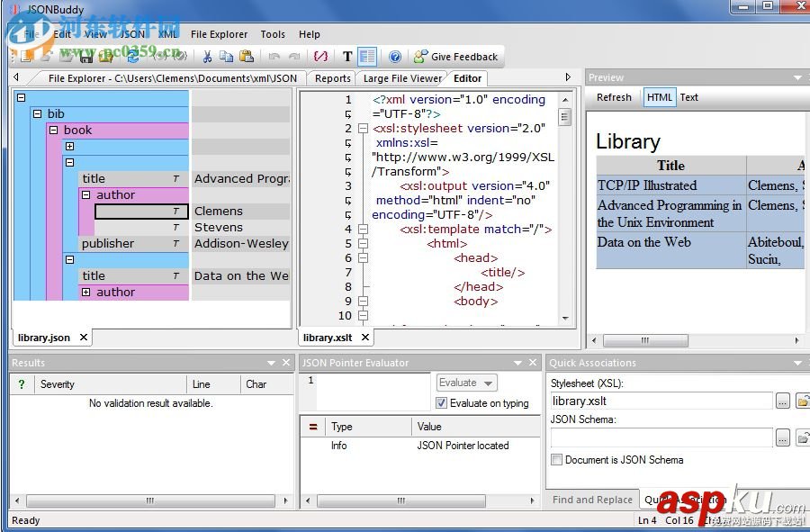Click the Save floppy disk icon
The height and width of the screenshot is (532, 810).
coord(86,57)
